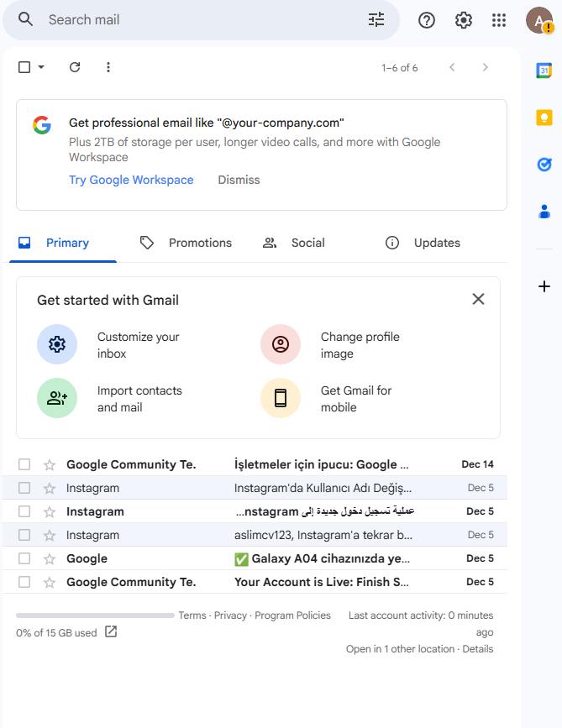
Task: Open Google Keep side panel
Action: tap(544, 118)
